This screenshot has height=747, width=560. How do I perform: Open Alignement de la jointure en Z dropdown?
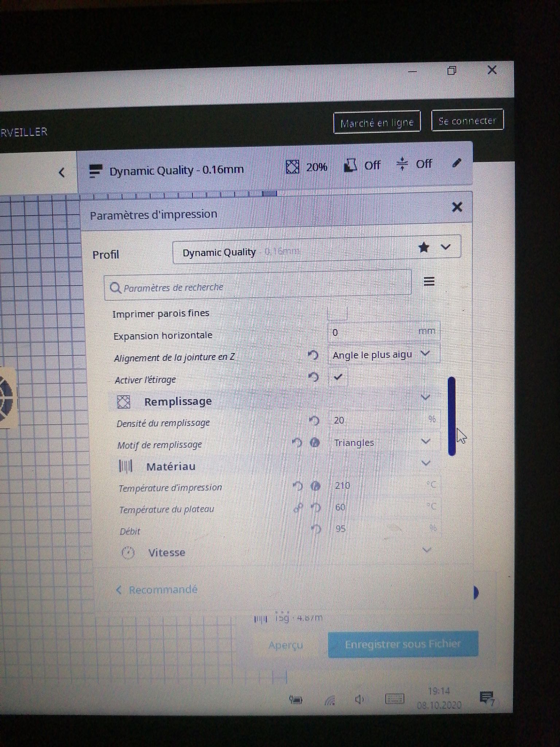[x=385, y=354]
